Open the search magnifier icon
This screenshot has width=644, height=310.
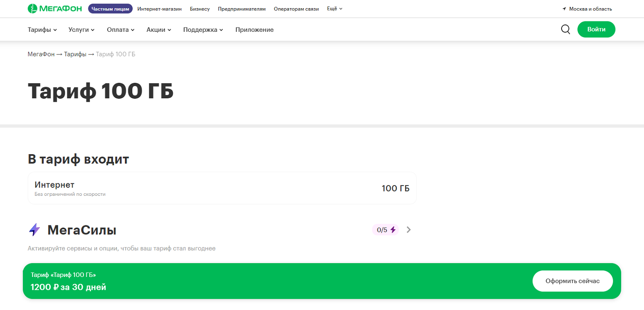[x=565, y=29]
